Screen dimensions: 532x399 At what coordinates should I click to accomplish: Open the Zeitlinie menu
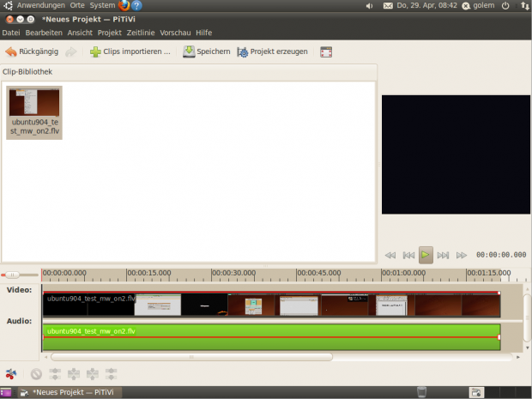(x=142, y=33)
